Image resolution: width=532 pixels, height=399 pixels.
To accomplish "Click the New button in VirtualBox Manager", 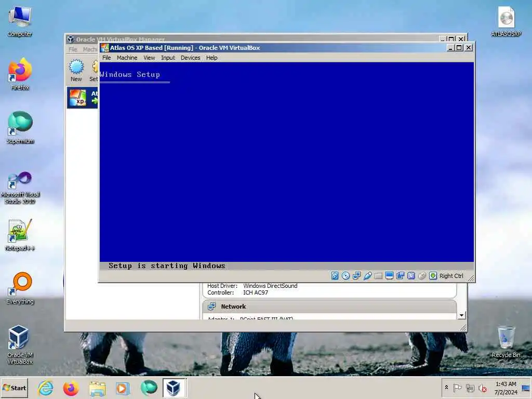I will click(x=76, y=70).
